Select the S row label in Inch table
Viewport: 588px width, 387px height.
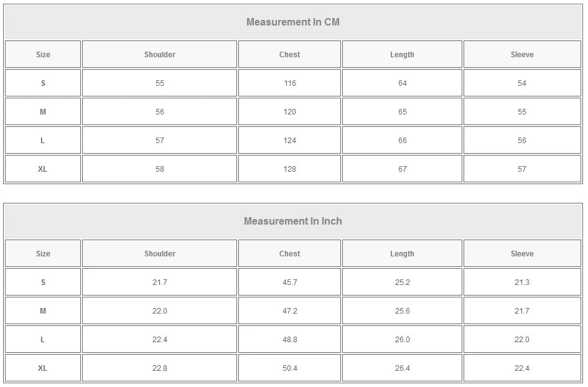tap(43, 282)
